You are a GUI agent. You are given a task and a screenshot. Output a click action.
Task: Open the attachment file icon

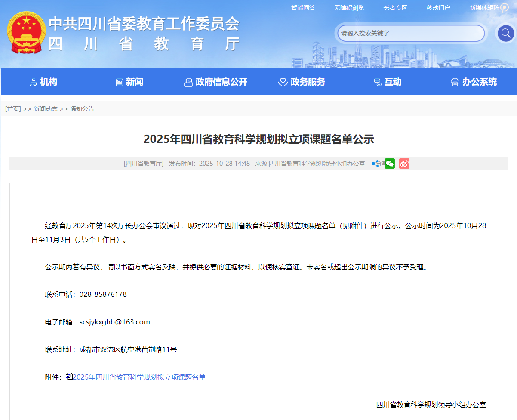tap(69, 377)
